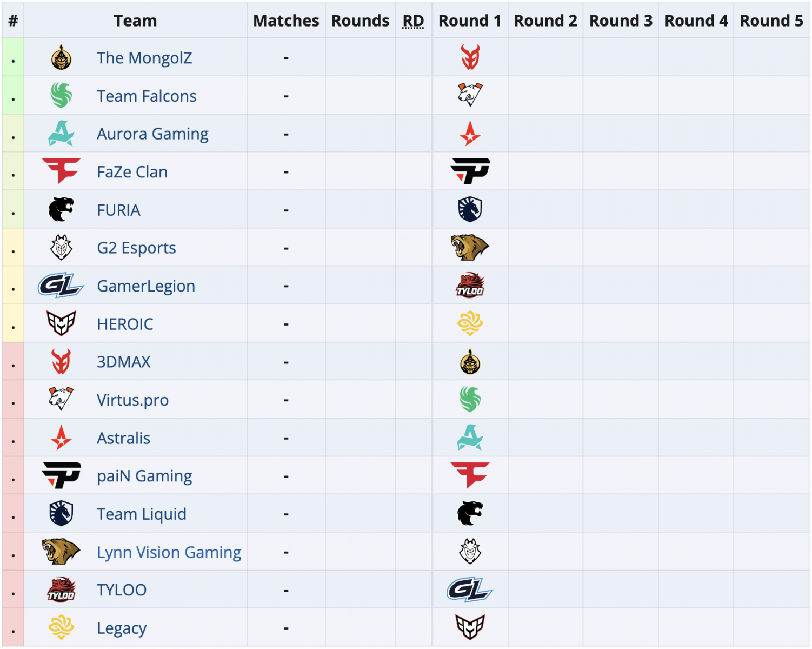The width and height of the screenshot is (812, 649).
Task: Click FaZe Clan red logo in Team column
Action: click(61, 171)
